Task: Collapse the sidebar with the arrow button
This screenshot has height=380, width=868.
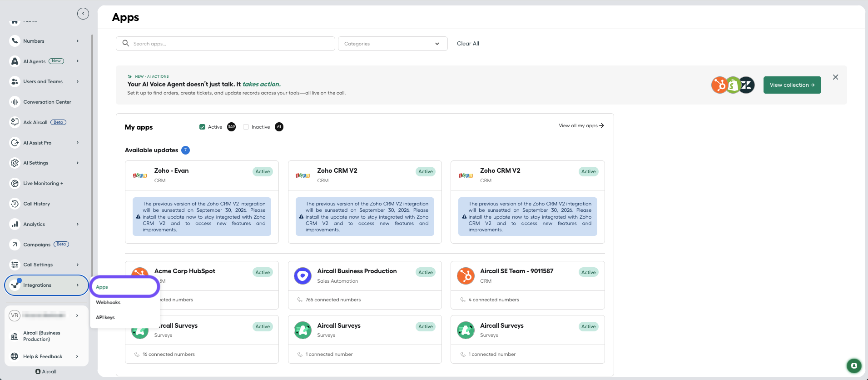Action: click(x=83, y=14)
